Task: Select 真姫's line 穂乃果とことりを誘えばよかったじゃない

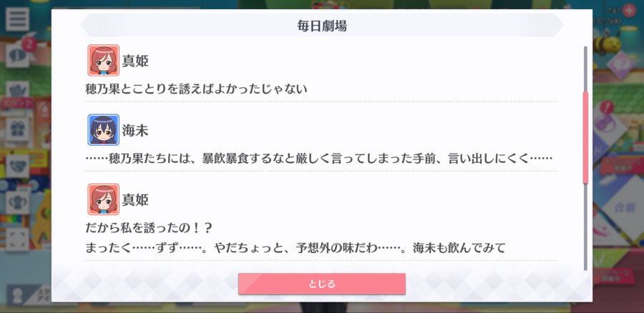Action: (196, 89)
